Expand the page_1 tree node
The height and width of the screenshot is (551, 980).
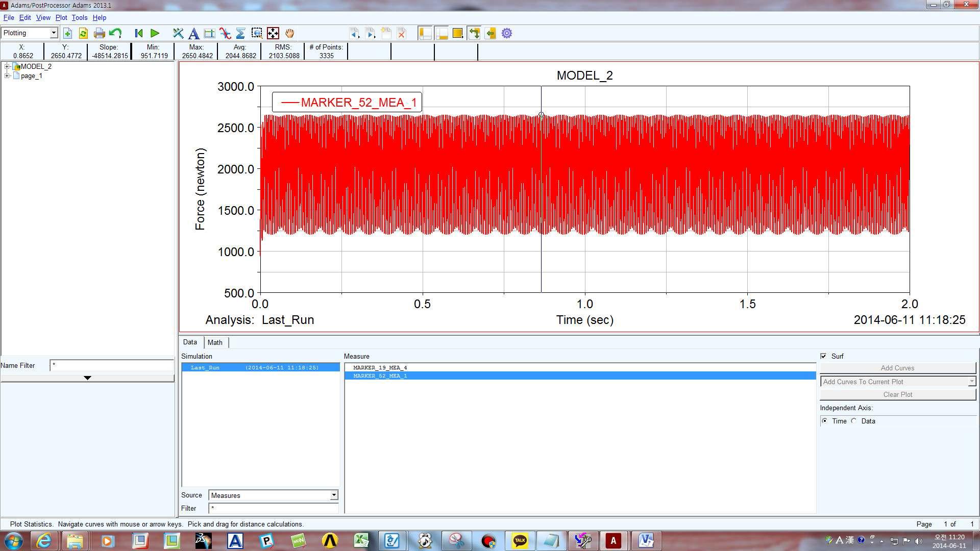[7, 76]
